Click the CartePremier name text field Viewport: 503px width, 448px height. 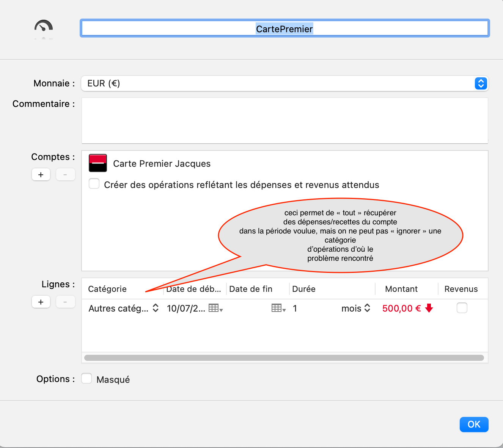point(285,29)
